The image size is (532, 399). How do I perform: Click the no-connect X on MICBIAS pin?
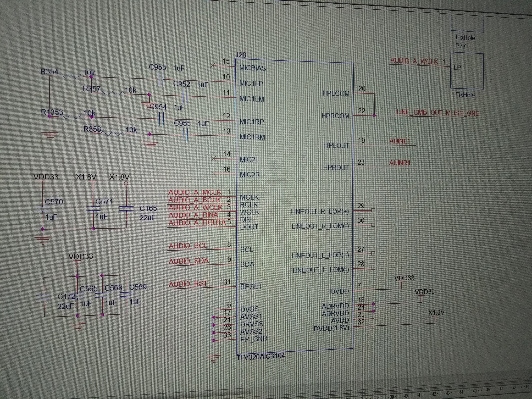tap(212, 65)
